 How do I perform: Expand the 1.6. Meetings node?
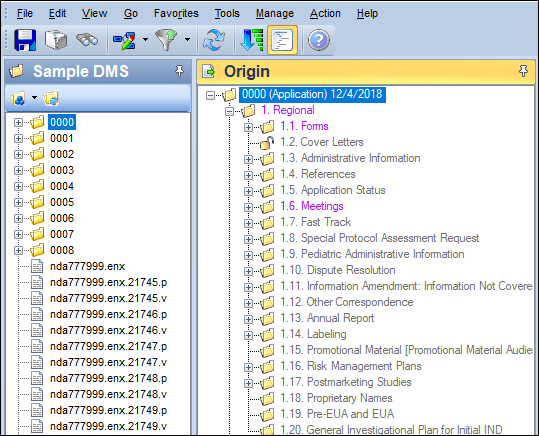(248, 207)
